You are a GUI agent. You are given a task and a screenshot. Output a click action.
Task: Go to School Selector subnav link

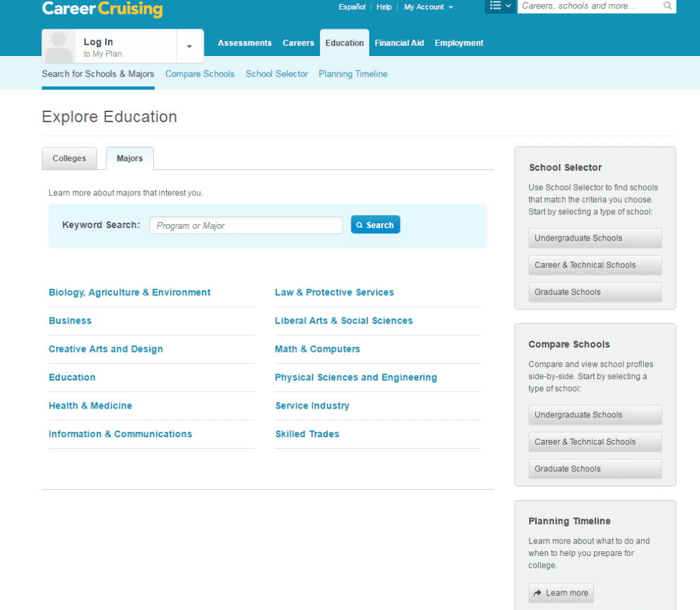click(x=277, y=74)
